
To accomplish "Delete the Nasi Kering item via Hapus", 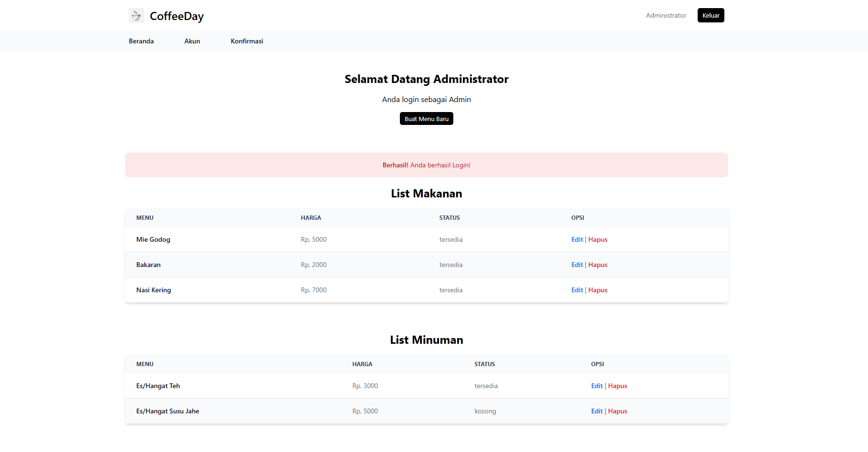I will tap(598, 290).
